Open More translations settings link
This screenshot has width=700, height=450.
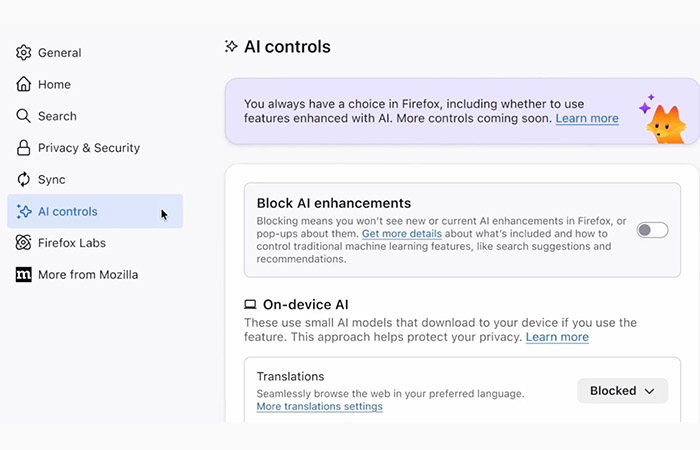(319, 407)
